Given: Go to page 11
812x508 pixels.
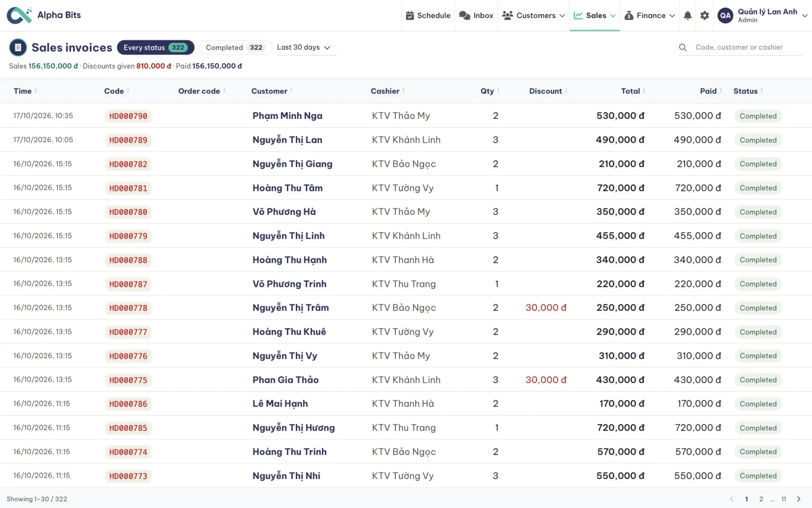Looking at the screenshot, I should [x=784, y=499].
